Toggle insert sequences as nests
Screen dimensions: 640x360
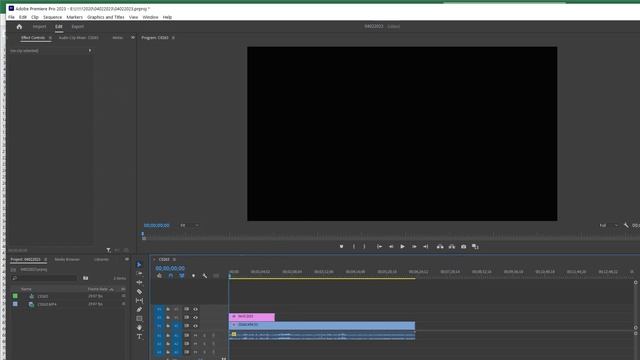click(x=159, y=276)
